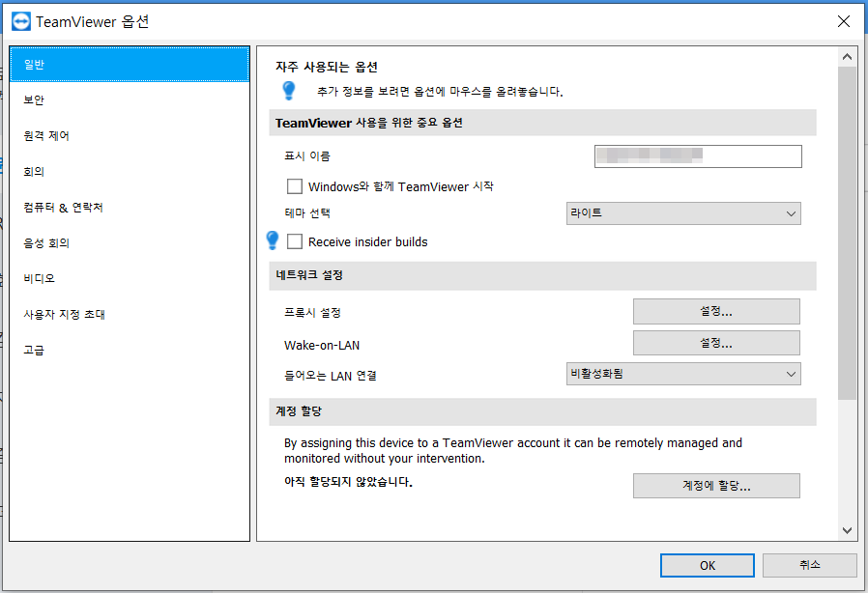
Task: Click the 취소 button
Action: click(809, 565)
